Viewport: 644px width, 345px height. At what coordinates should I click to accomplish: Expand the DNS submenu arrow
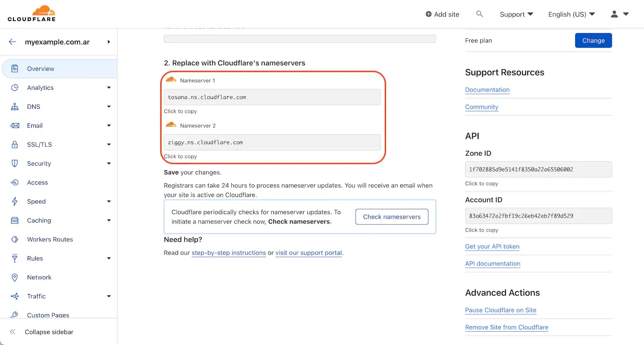[109, 107]
